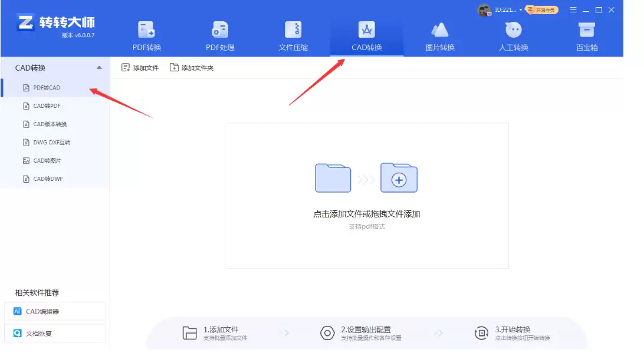Click the 添加文件 button

coord(140,68)
